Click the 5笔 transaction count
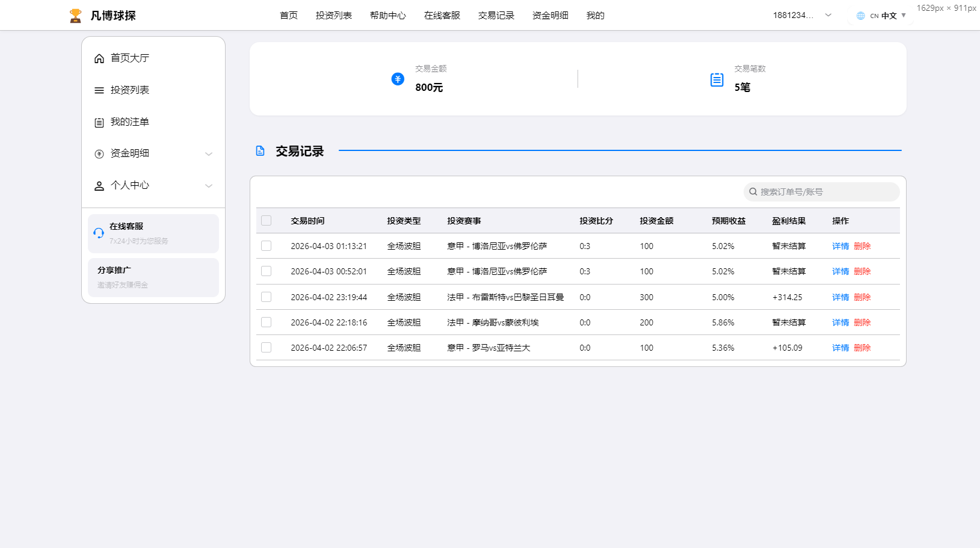This screenshot has width=980, height=548. (x=742, y=88)
